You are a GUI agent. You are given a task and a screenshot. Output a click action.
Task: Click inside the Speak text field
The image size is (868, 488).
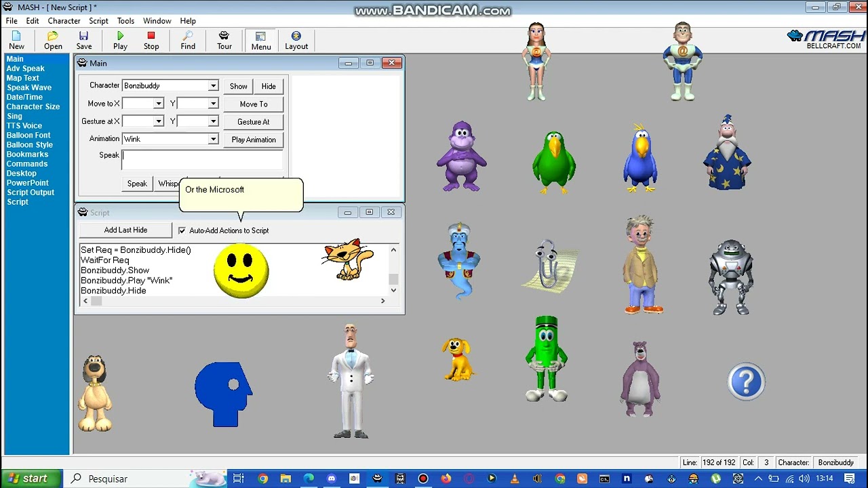click(202, 160)
